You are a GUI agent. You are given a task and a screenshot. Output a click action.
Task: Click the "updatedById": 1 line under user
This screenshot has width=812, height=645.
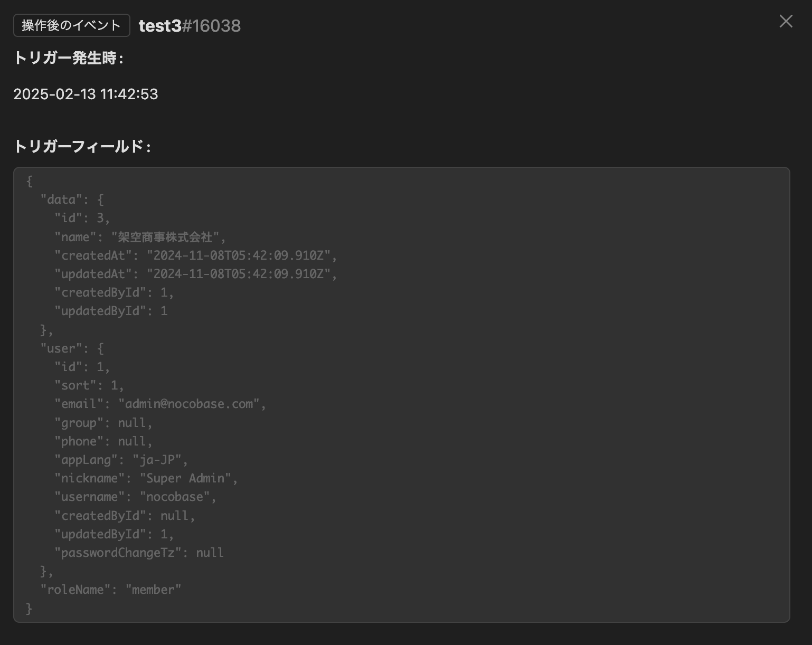pyautogui.click(x=114, y=534)
